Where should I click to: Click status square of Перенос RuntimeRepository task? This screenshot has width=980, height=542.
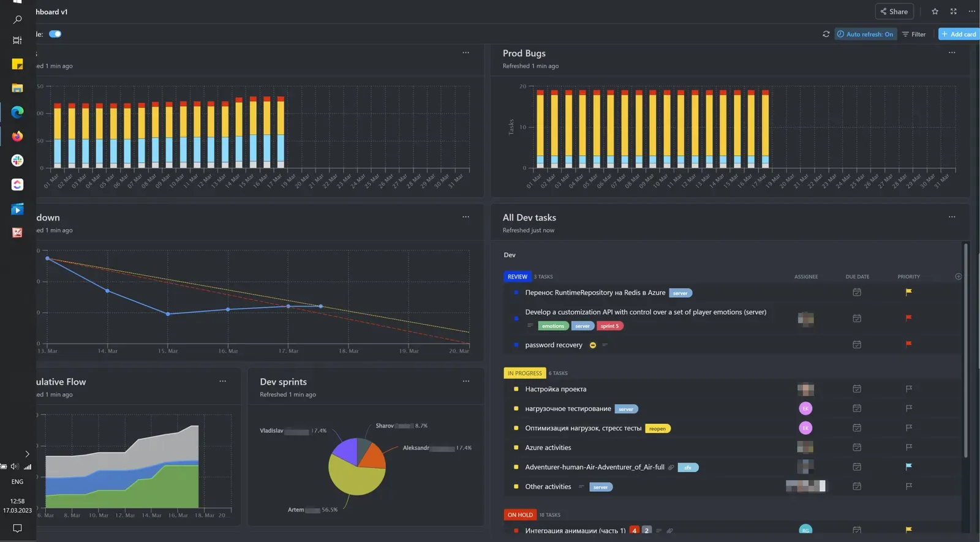(x=516, y=293)
